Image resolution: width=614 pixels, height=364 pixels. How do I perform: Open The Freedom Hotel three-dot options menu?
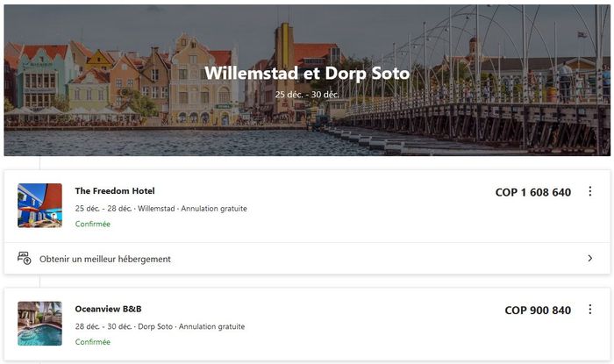point(589,192)
